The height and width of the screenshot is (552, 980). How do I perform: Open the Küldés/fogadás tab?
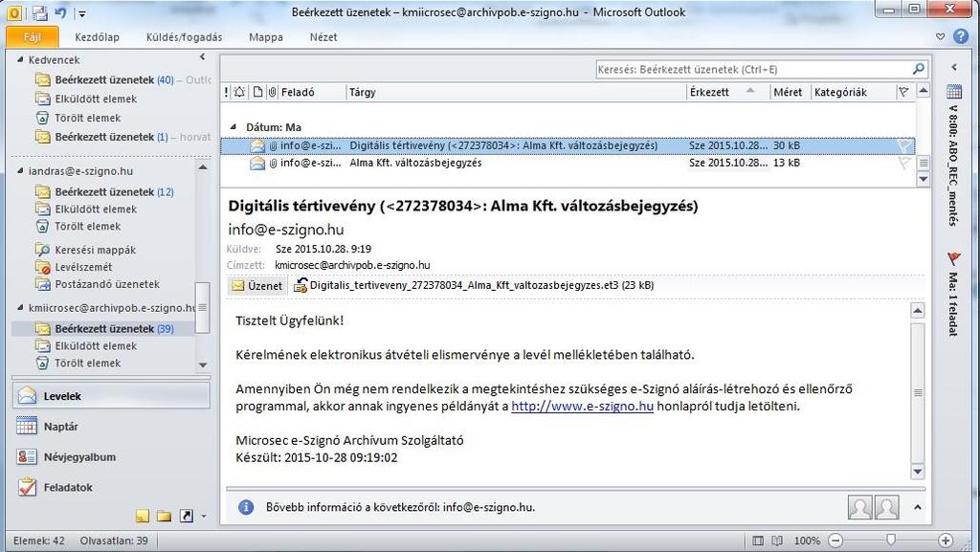click(x=184, y=37)
